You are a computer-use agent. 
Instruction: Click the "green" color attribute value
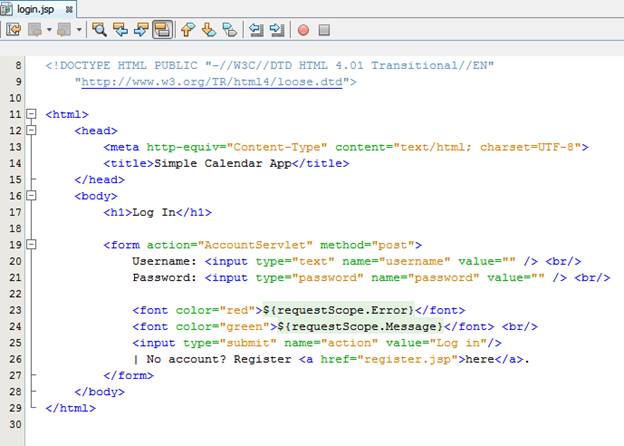click(x=244, y=327)
